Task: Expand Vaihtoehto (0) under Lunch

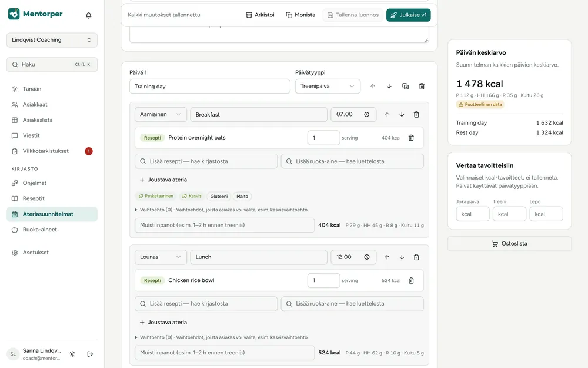Action: click(x=222, y=337)
